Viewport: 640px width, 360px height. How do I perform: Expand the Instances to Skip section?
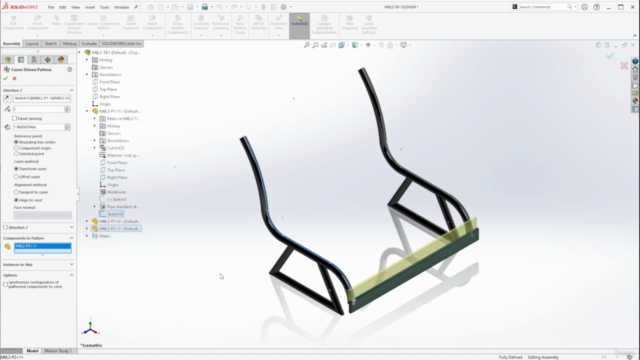[71, 264]
